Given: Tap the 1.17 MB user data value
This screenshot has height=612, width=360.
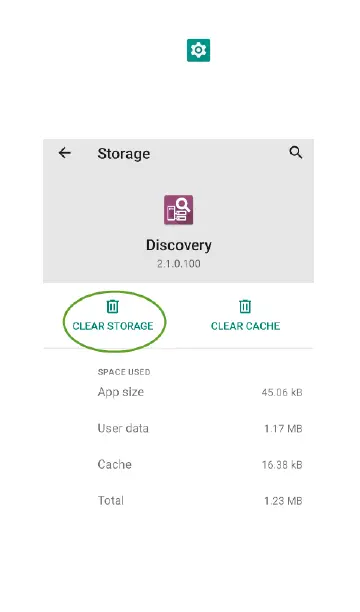Looking at the screenshot, I should [283, 429].
